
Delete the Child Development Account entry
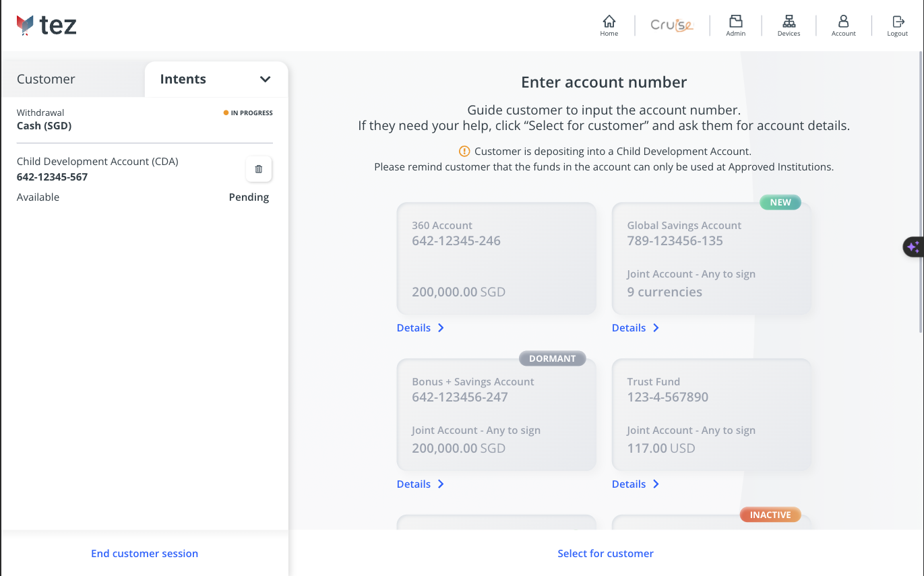259,169
